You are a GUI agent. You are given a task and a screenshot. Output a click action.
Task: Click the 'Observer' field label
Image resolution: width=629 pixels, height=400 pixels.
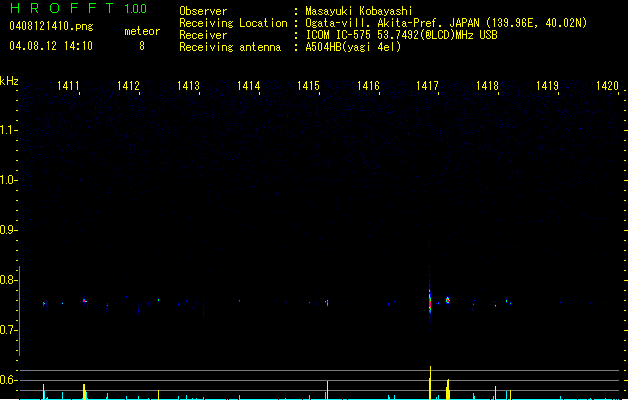click(x=203, y=11)
